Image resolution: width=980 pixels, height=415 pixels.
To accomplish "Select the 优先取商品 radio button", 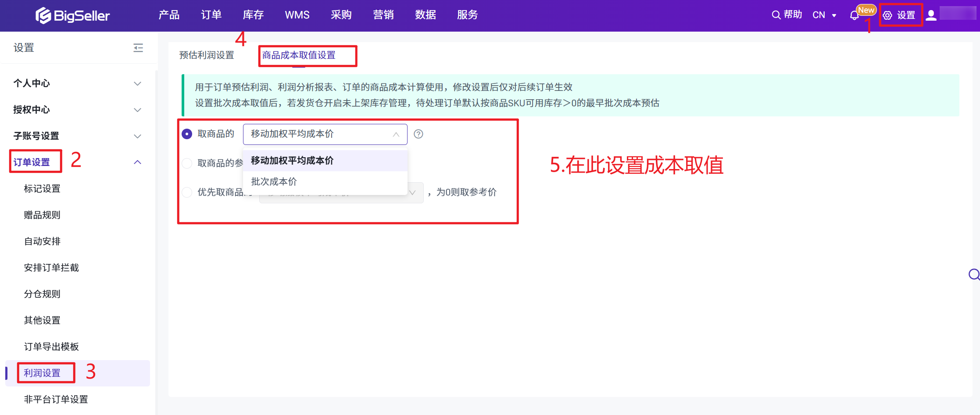I will tap(187, 192).
